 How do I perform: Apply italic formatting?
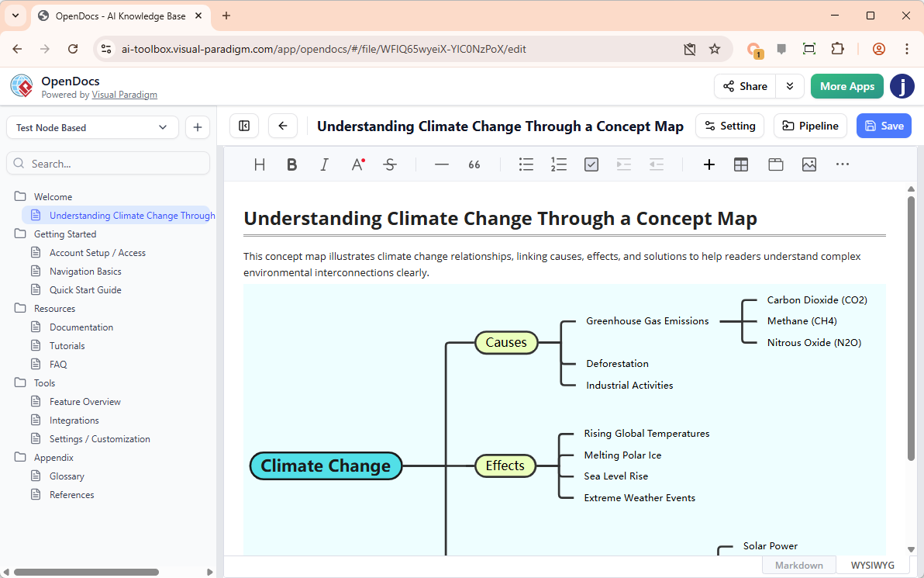point(325,164)
